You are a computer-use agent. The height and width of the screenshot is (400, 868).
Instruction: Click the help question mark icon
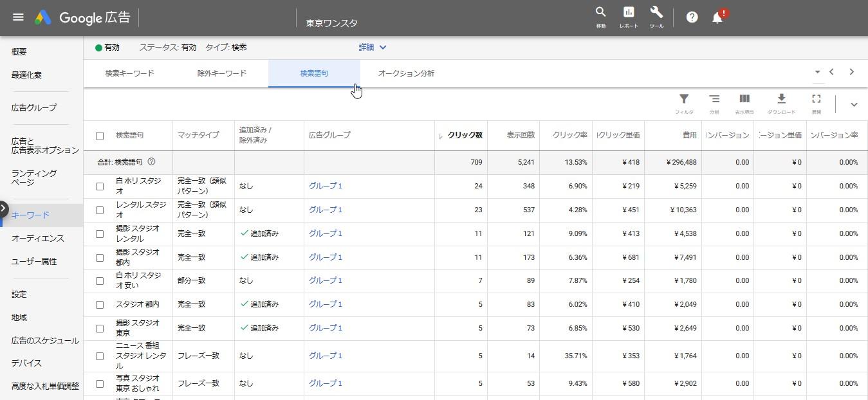(x=692, y=17)
